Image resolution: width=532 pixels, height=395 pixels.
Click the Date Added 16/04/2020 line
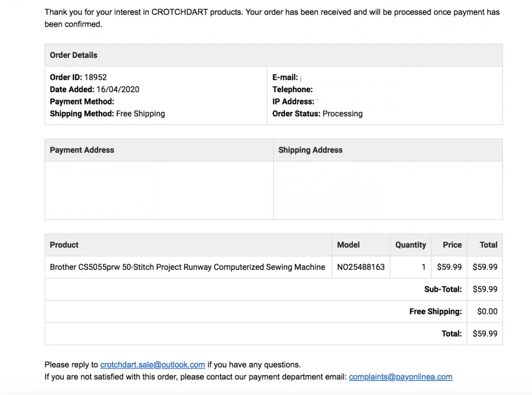[95, 89]
